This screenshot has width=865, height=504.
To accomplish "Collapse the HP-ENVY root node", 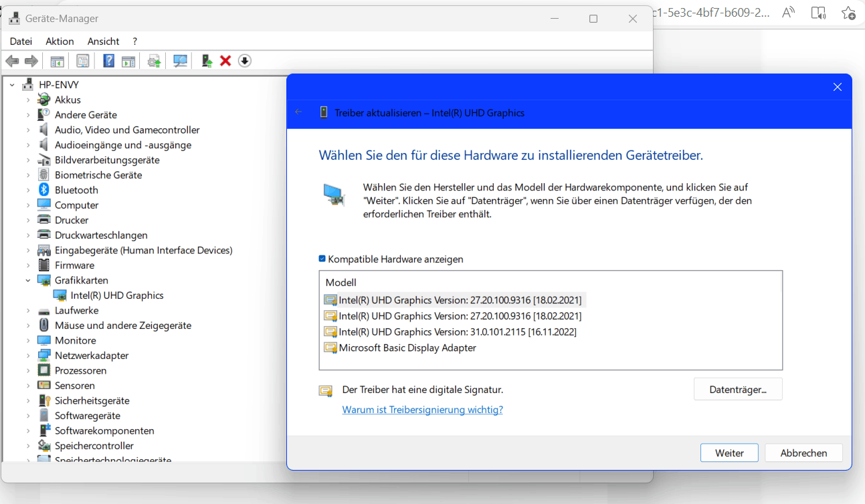I will 12,85.
